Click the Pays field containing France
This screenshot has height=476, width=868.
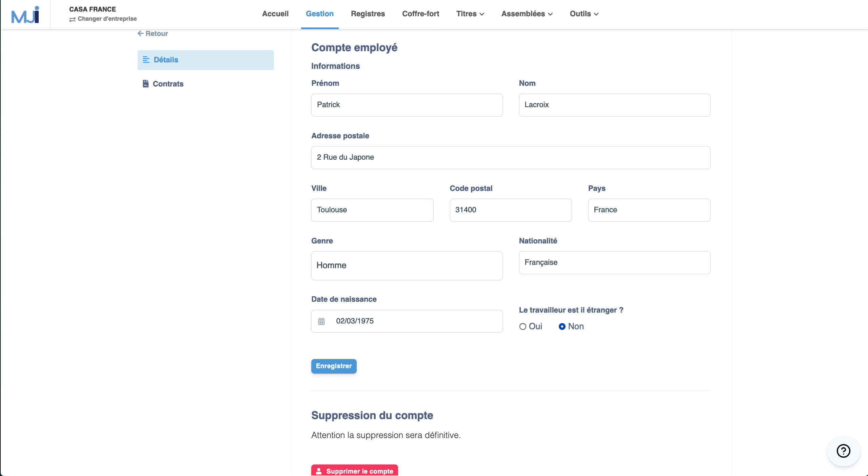[649, 210]
